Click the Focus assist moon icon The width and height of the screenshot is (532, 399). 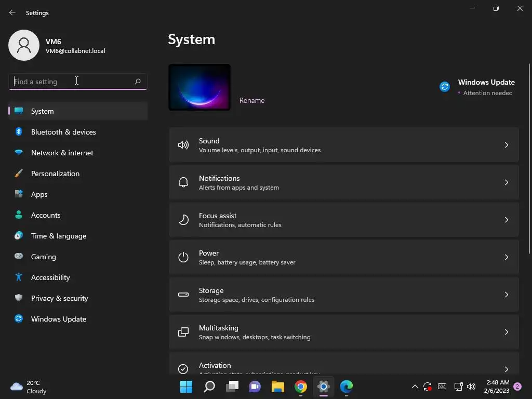coord(183,220)
